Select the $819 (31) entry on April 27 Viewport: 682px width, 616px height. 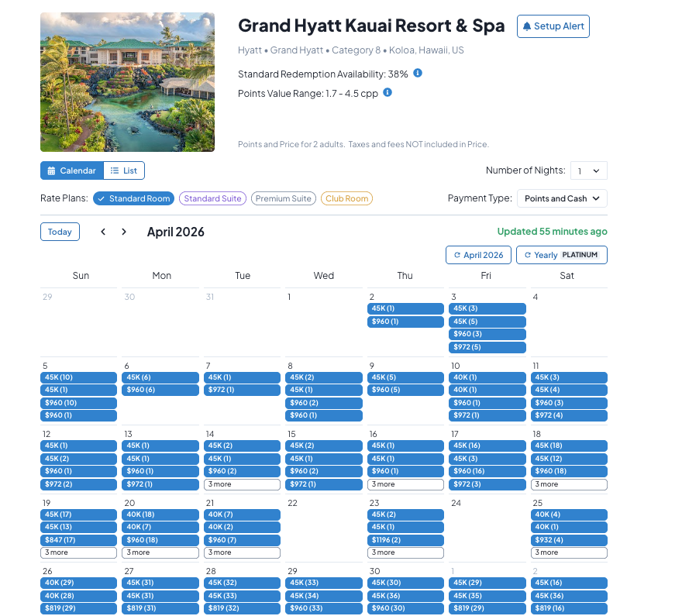[x=160, y=608]
